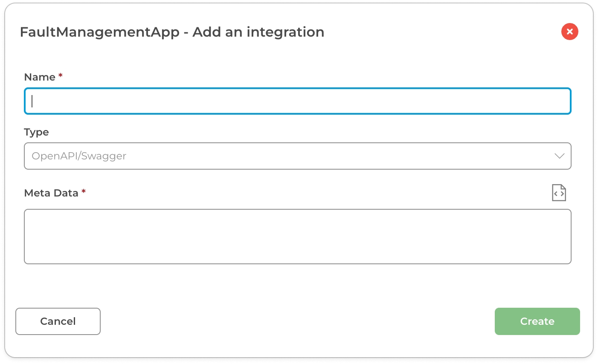Image resolution: width=598 pixels, height=364 pixels.
Task: Place cursor in the blue-outlined Name box
Action: coord(297,101)
